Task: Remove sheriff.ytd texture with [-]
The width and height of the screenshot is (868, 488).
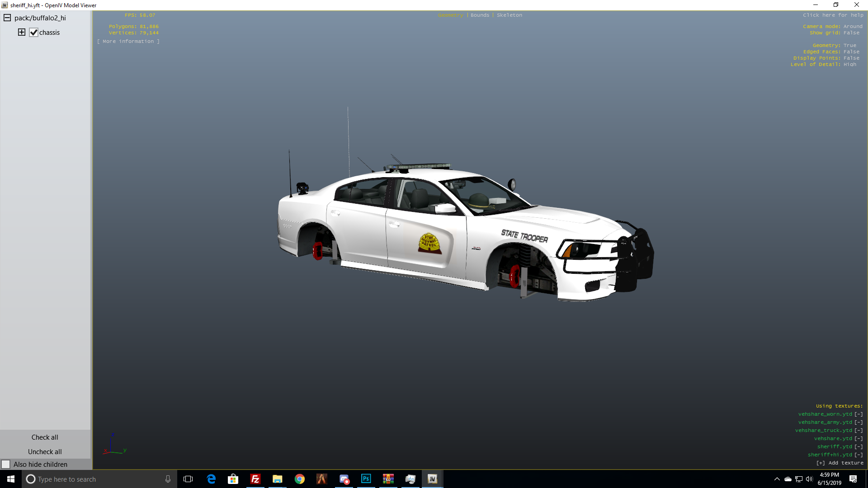Action: [x=859, y=447]
